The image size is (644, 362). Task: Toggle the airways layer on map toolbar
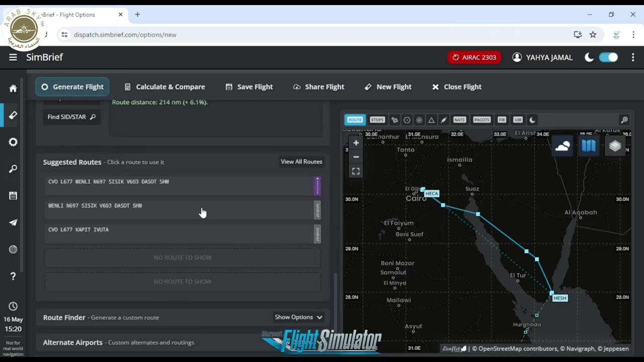[x=443, y=120]
